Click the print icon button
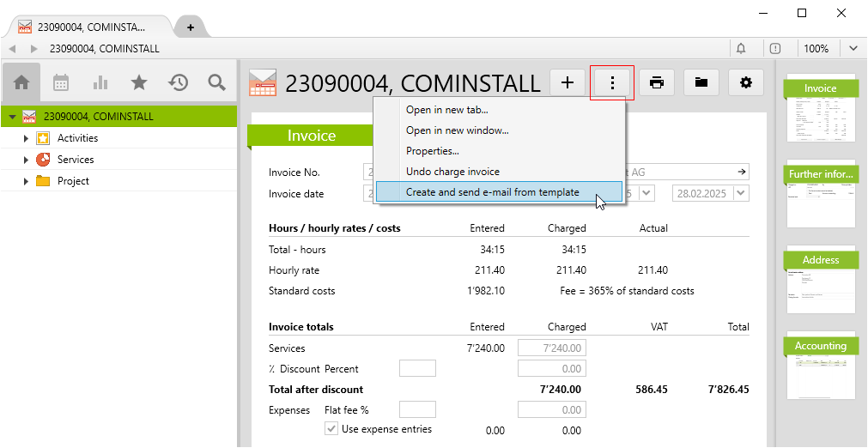868x448 pixels. [x=657, y=82]
